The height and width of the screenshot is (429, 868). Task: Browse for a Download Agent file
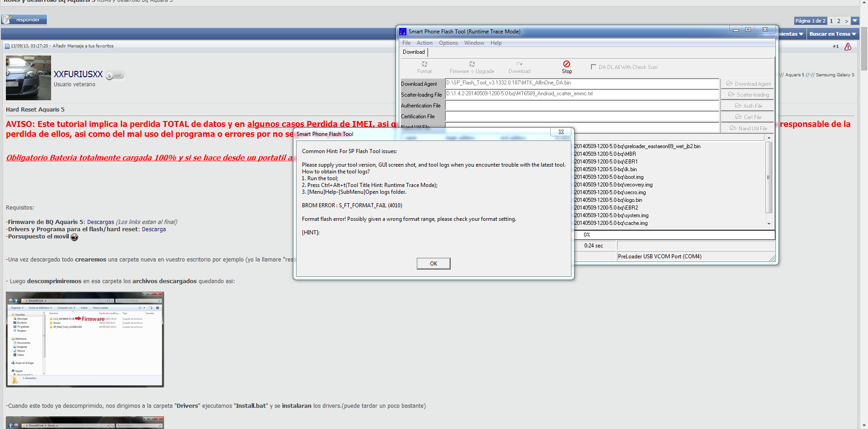point(748,84)
